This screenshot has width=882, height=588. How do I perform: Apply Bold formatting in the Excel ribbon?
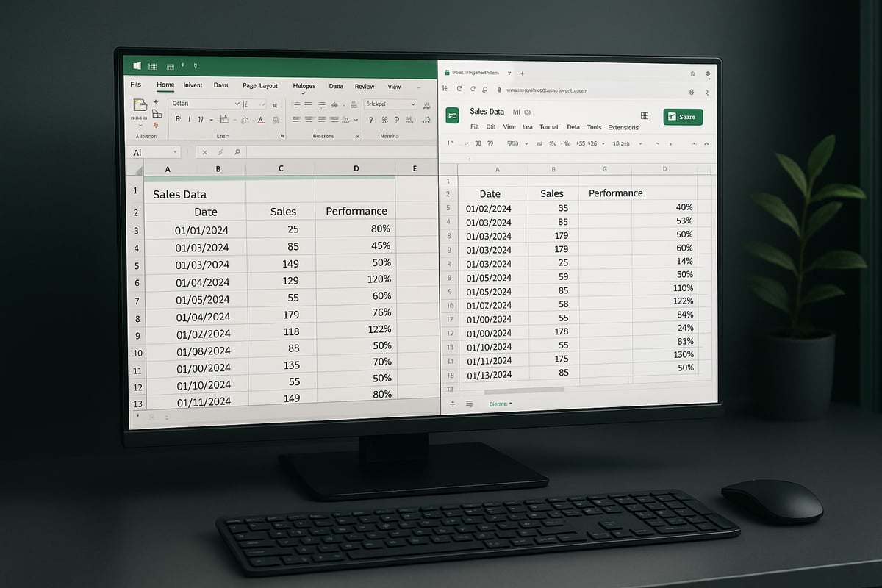pyautogui.click(x=177, y=118)
